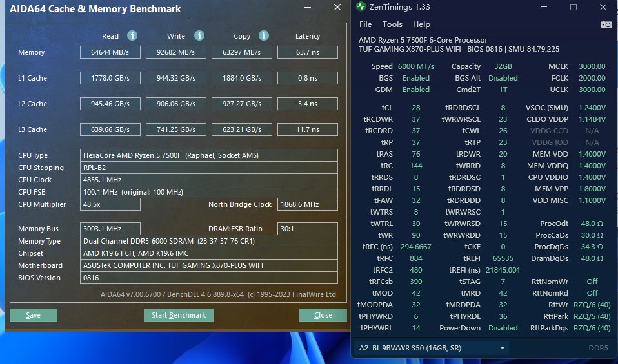Click Memory Bus field 3003.1 MHz
618x364 pixels.
coord(110,229)
